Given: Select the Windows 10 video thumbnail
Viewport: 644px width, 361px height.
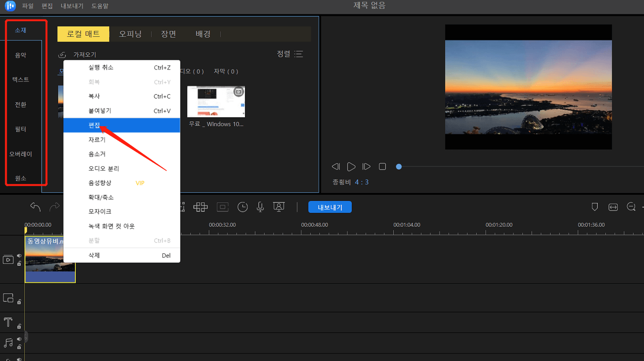Looking at the screenshot, I should pos(215,101).
